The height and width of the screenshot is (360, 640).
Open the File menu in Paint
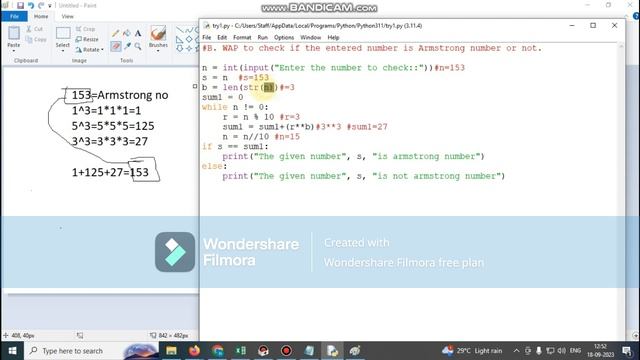(14, 16)
